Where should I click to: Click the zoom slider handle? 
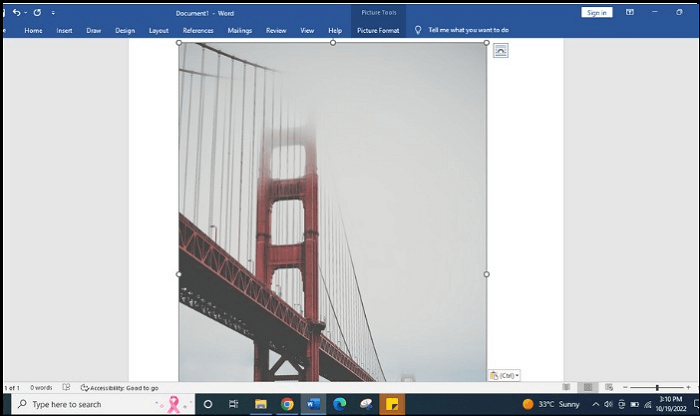tap(657, 387)
